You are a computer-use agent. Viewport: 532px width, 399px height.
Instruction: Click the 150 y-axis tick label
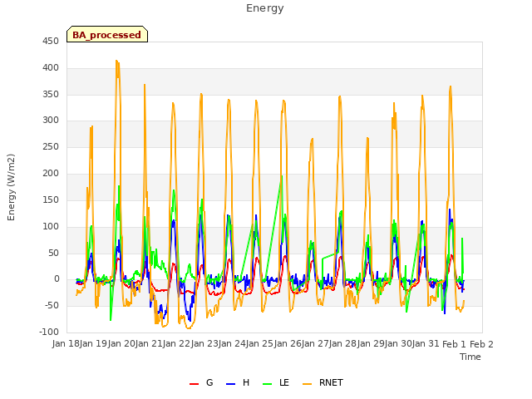tap(51, 199)
